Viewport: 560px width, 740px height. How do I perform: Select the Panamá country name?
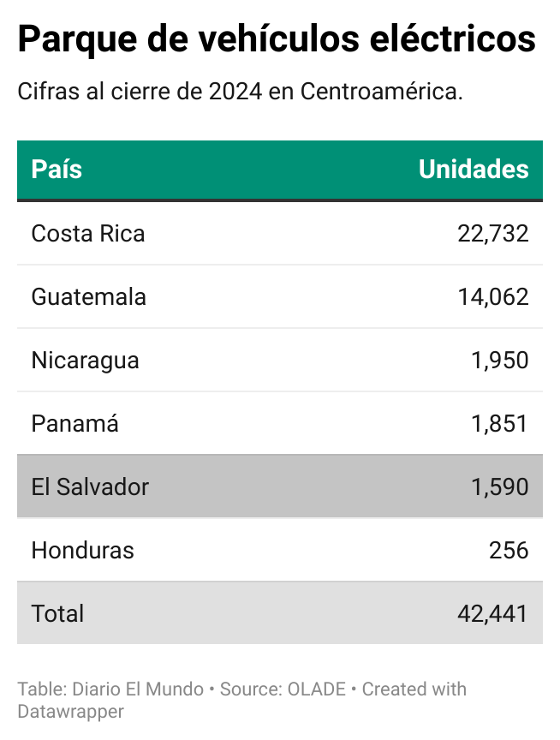[x=75, y=423]
